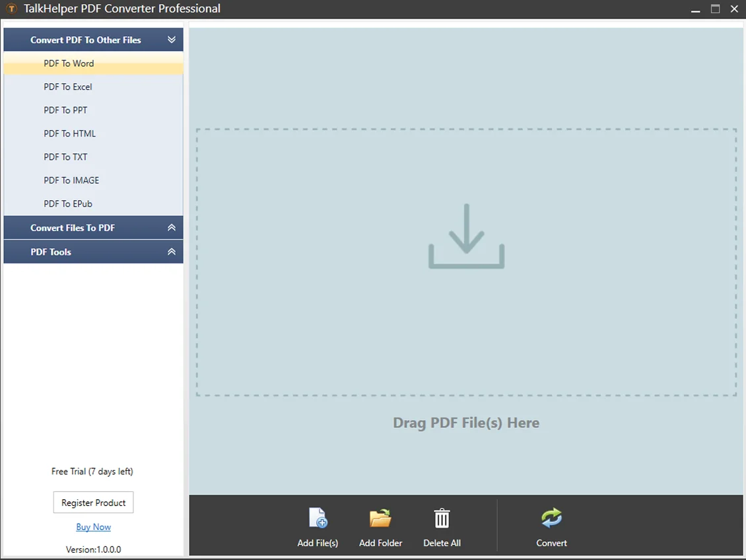Choose PDF To IMAGE conversion
This screenshot has width=746, height=560.
click(93, 180)
